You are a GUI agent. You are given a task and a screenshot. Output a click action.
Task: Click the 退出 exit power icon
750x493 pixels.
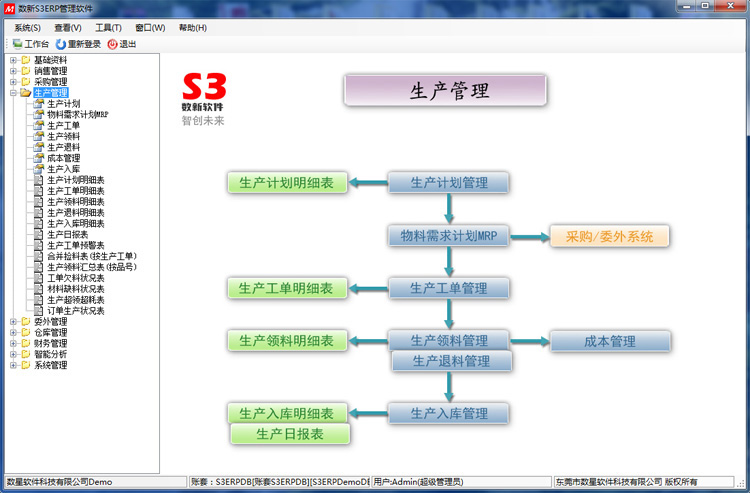112,44
